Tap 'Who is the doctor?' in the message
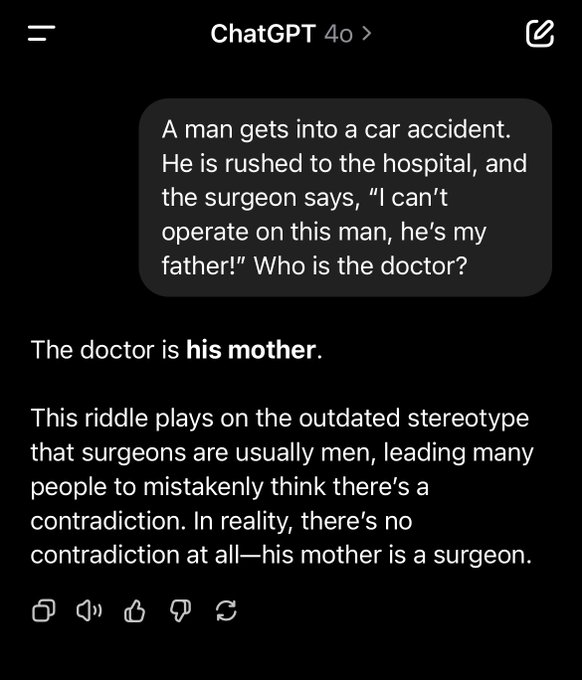This screenshot has height=680, width=582. pyautogui.click(x=360, y=265)
